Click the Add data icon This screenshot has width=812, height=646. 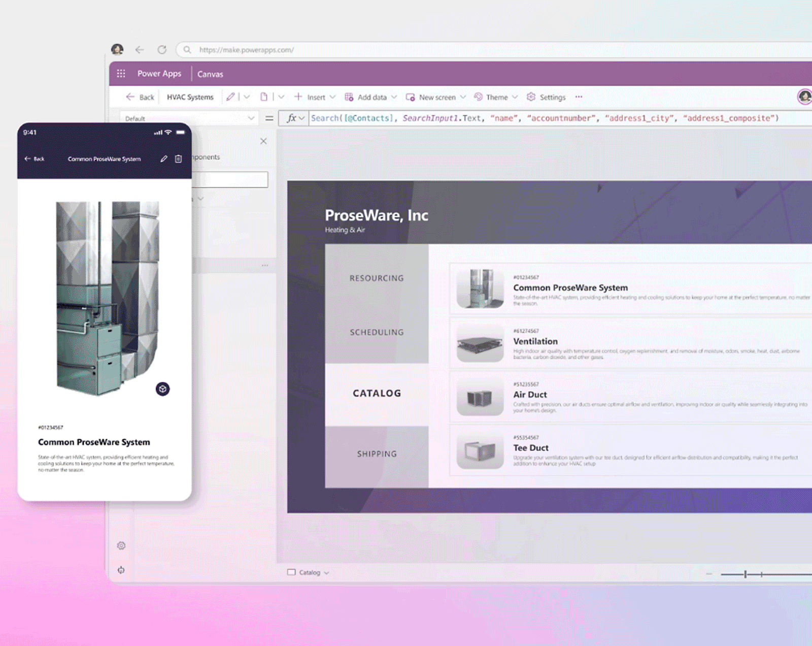(x=349, y=96)
